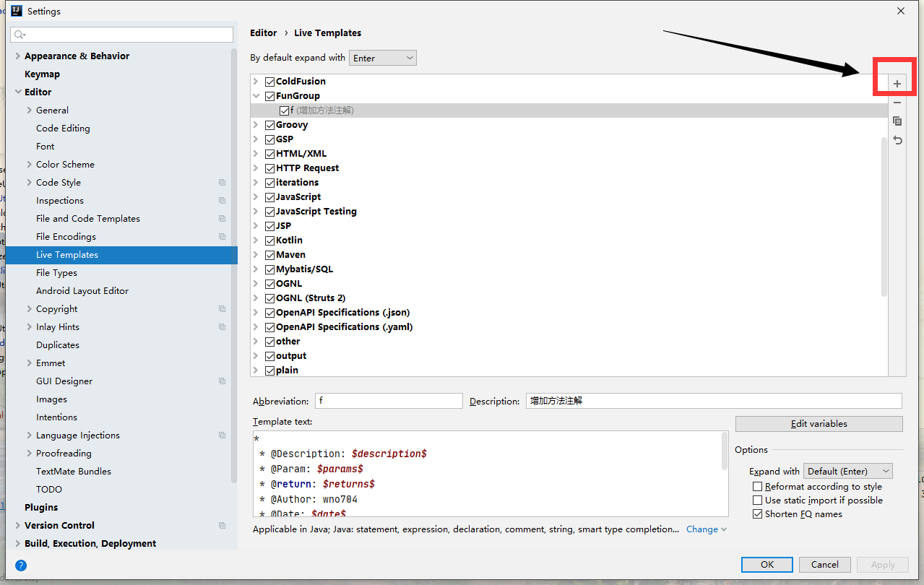This screenshot has height=585, width=924.
Task: Click the project icon next to Version Control
Action: coord(222,526)
